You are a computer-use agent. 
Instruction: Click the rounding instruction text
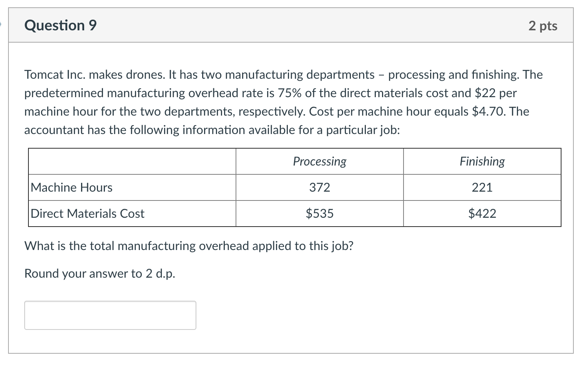point(100,273)
